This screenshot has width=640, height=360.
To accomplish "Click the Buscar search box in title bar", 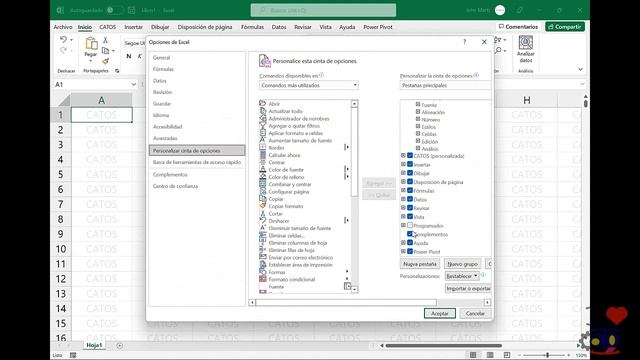I will [x=323, y=10].
